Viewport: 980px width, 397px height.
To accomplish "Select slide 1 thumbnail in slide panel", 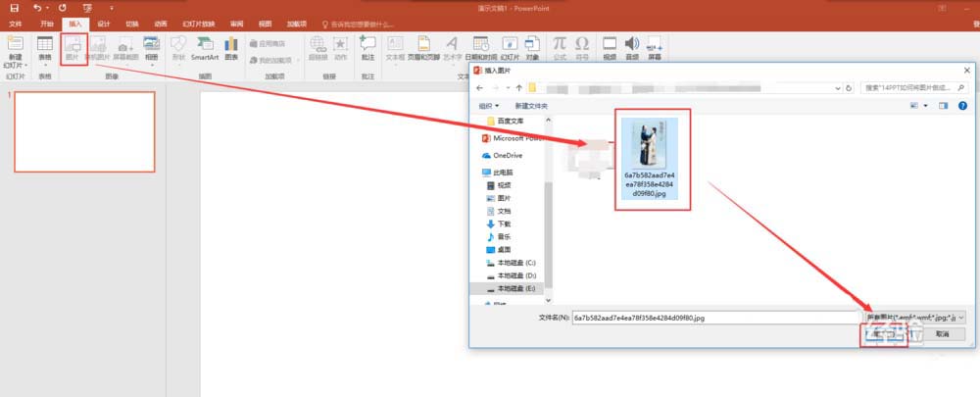I will click(84, 131).
